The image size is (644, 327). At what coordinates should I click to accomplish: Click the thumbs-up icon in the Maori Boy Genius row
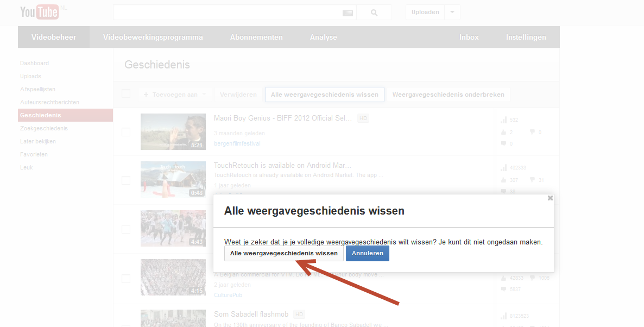[x=503, y=133]
